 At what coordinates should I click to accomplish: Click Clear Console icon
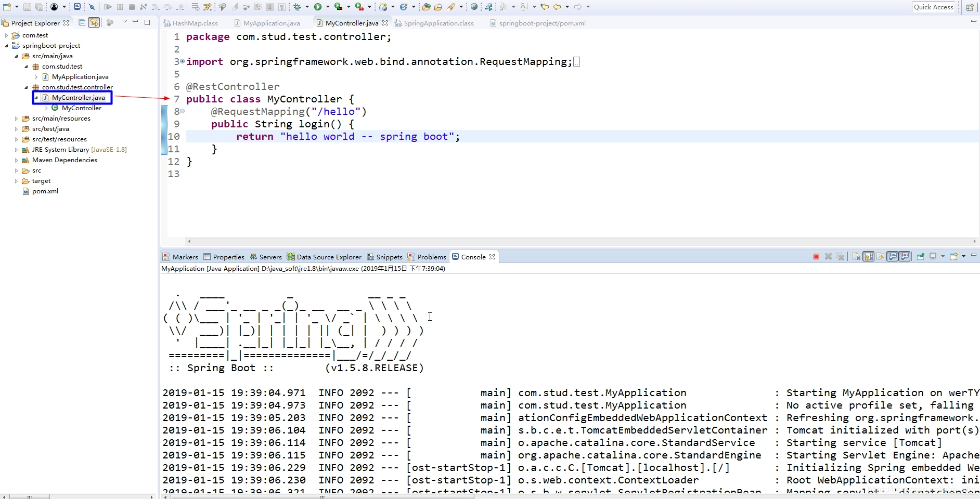point(856,257)
